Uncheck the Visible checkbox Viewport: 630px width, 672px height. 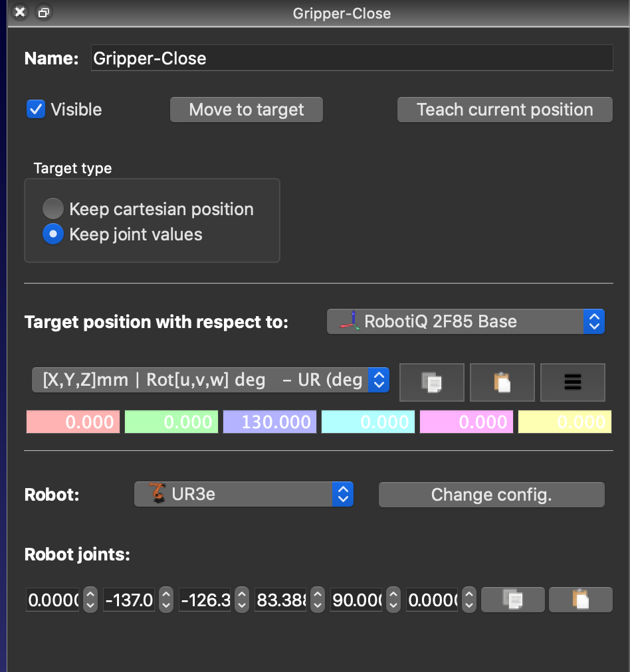click(36, 109)
